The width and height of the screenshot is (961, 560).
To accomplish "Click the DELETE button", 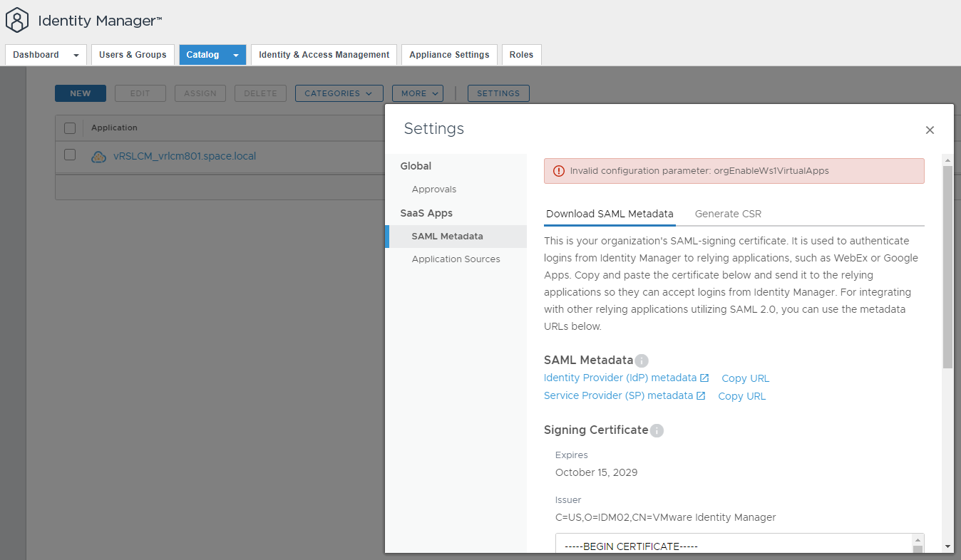I will (x=260, y=93).
